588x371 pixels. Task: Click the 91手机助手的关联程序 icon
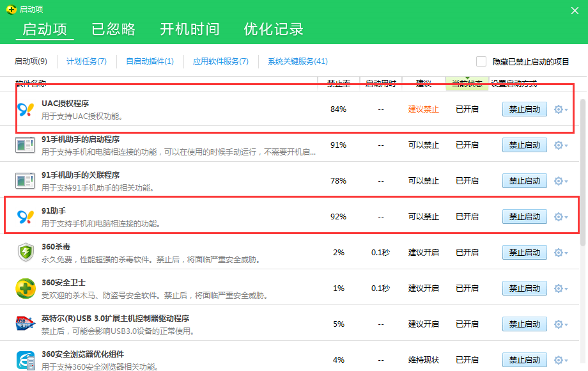click(x=24, y=180)
